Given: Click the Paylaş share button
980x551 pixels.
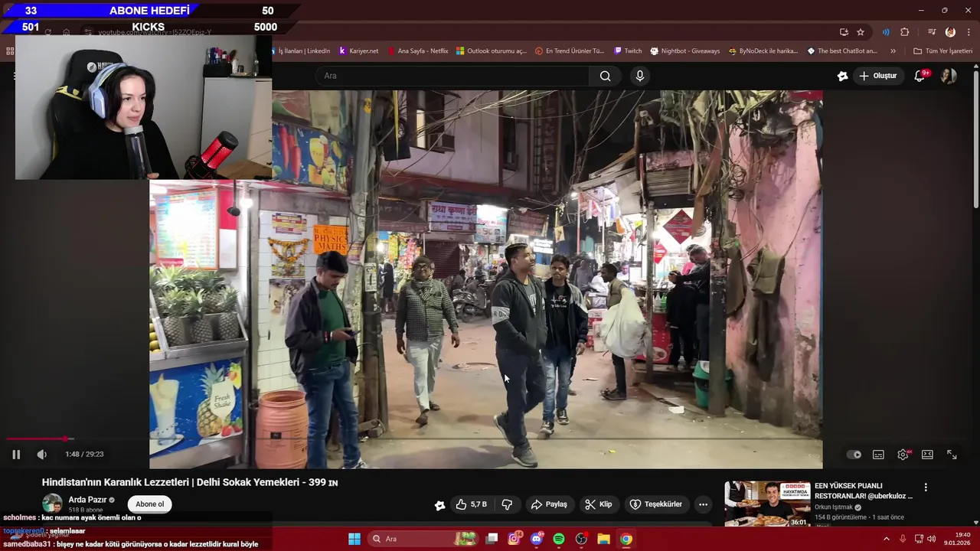Looking at the screenshot, I should point(549,504).
